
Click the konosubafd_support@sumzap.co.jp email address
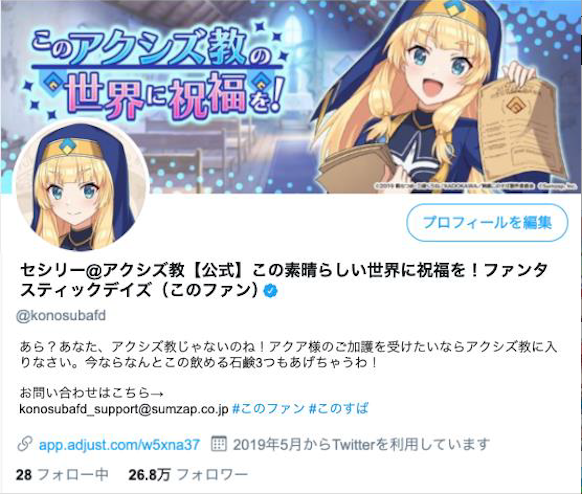(x=124, y=409)
